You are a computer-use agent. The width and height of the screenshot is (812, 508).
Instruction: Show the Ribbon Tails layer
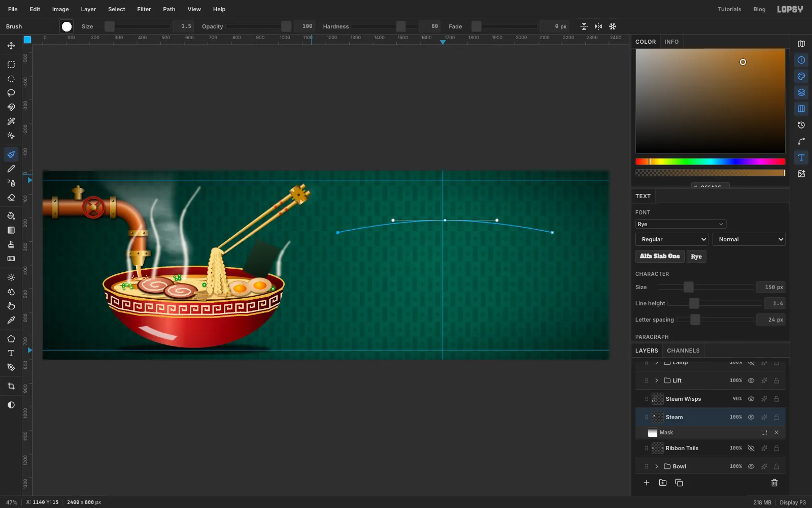(751, 448)
